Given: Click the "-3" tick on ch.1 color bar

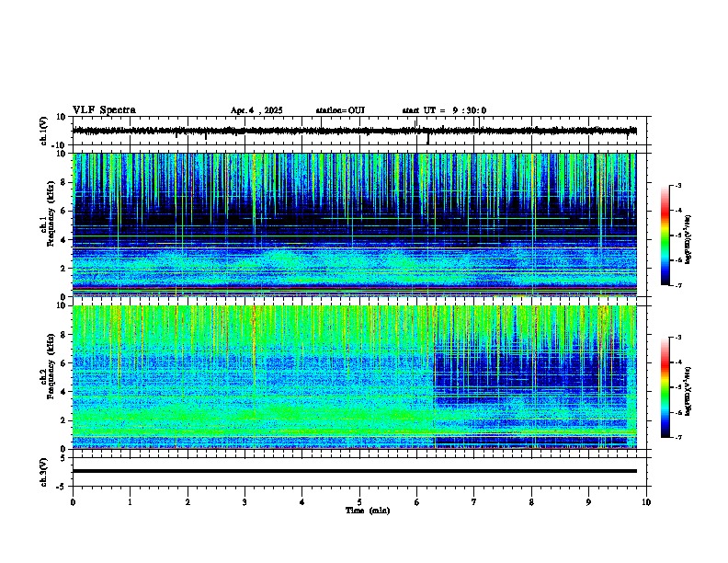Looking at the screenshot, I should click(677, 185).
